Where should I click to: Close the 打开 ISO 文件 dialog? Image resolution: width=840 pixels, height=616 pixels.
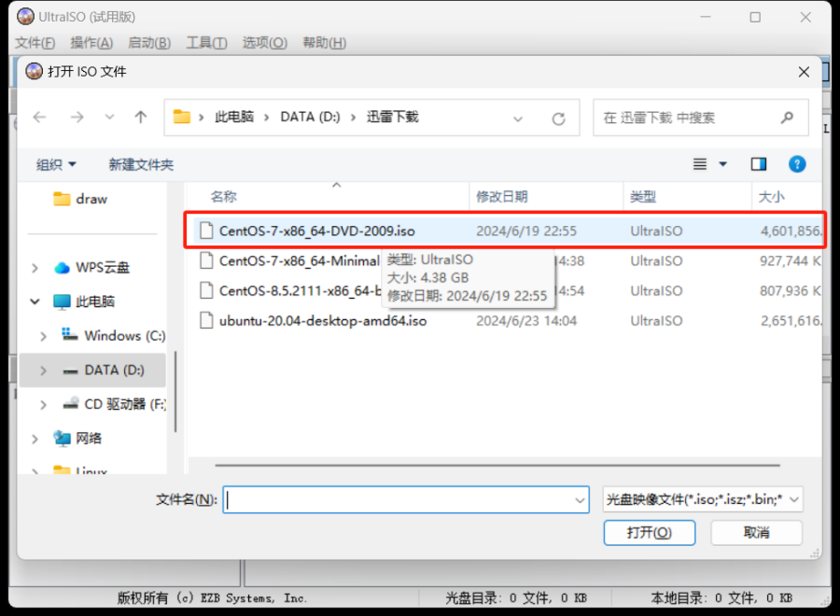point(804,72)
